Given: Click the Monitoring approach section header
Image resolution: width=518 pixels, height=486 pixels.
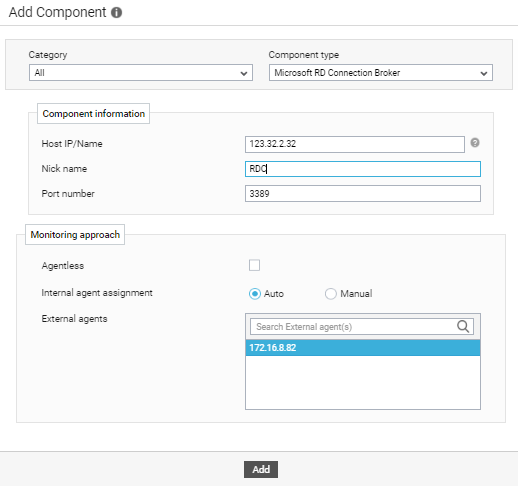Looking at the screenshot, I should tap(75, 235).
